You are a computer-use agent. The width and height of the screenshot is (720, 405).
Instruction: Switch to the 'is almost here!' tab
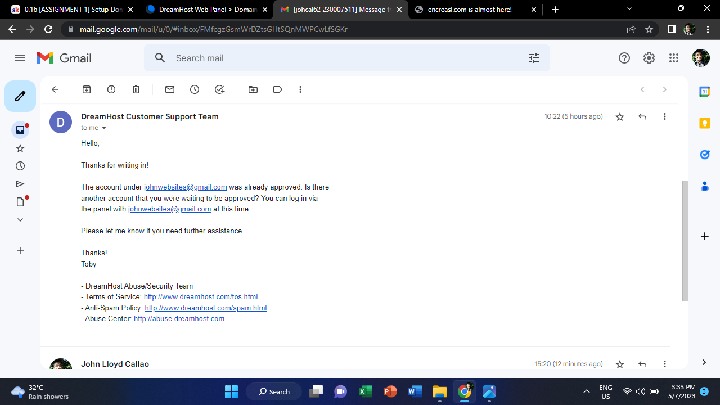coord(475,9)
